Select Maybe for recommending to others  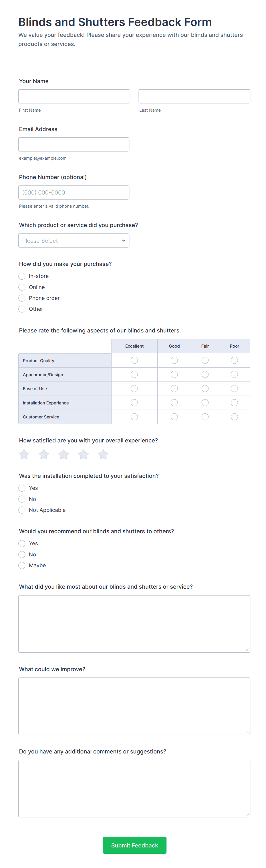(22, 566)
